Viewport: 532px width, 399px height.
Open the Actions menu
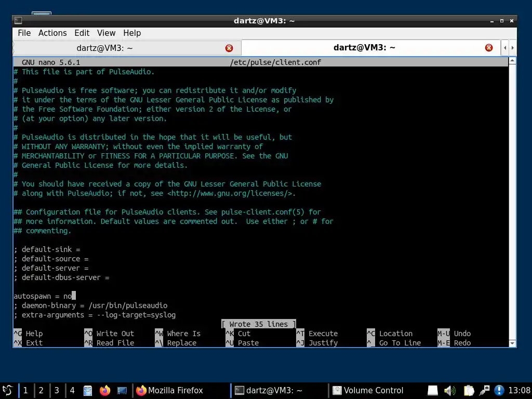click(x=52, y=33)
